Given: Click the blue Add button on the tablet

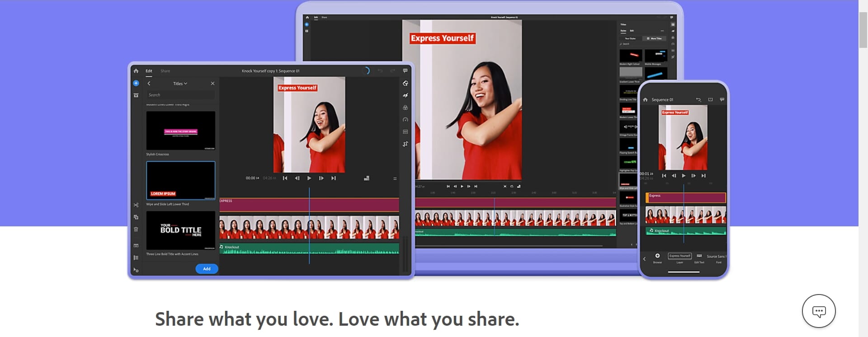Looking at the screenshot, I should pos(207,269).
